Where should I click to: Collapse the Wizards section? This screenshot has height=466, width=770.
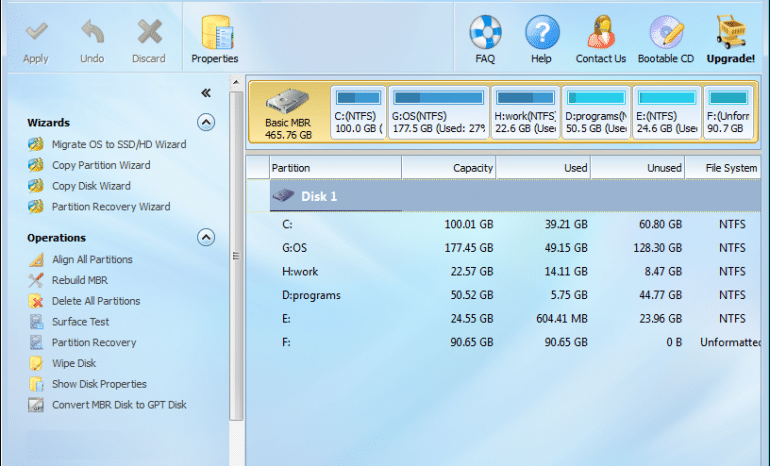(206, 122)
